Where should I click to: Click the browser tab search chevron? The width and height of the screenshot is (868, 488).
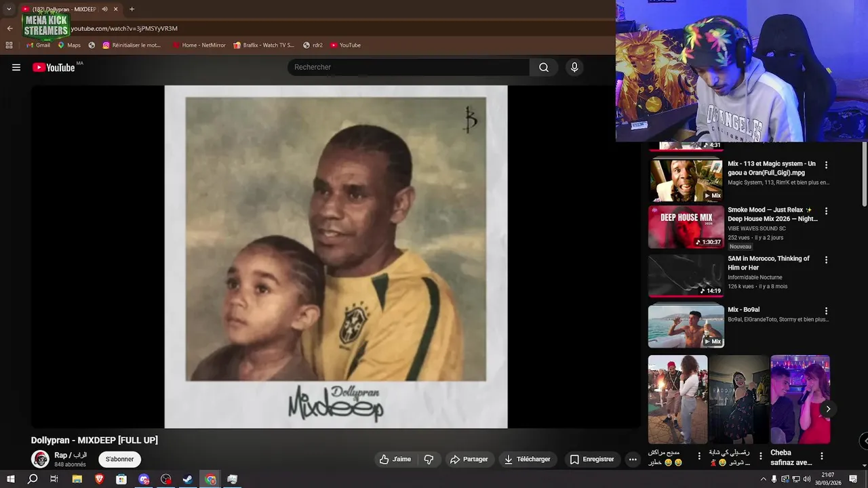(9, 9)
